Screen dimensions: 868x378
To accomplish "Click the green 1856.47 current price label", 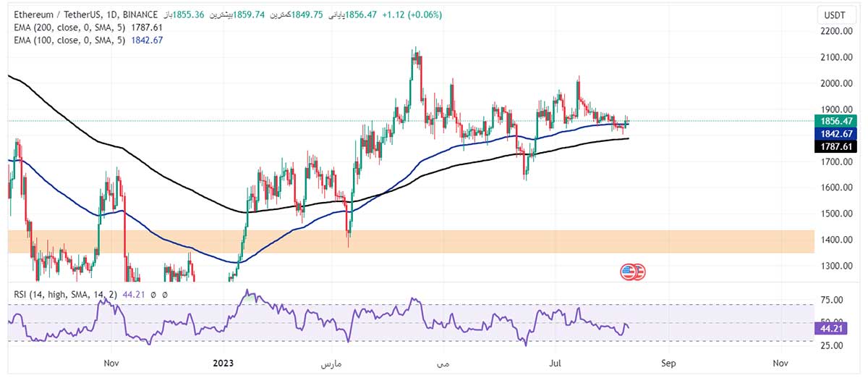I will 835,121.
